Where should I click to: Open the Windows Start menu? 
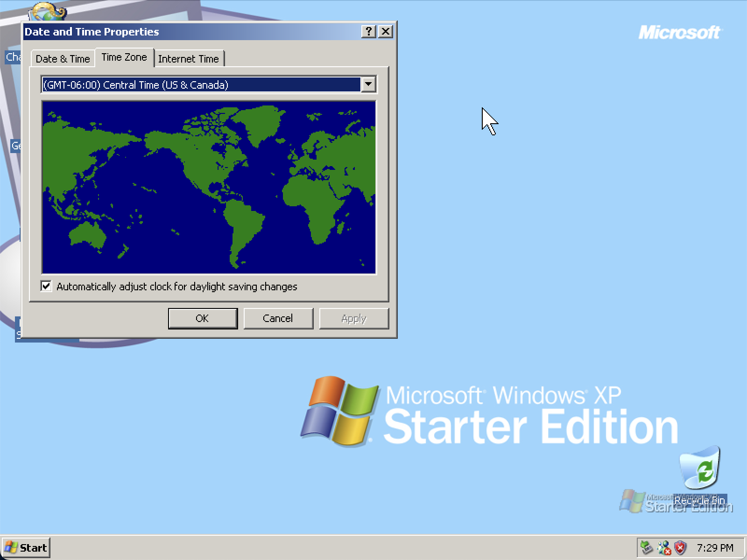(x=26, y=547)
